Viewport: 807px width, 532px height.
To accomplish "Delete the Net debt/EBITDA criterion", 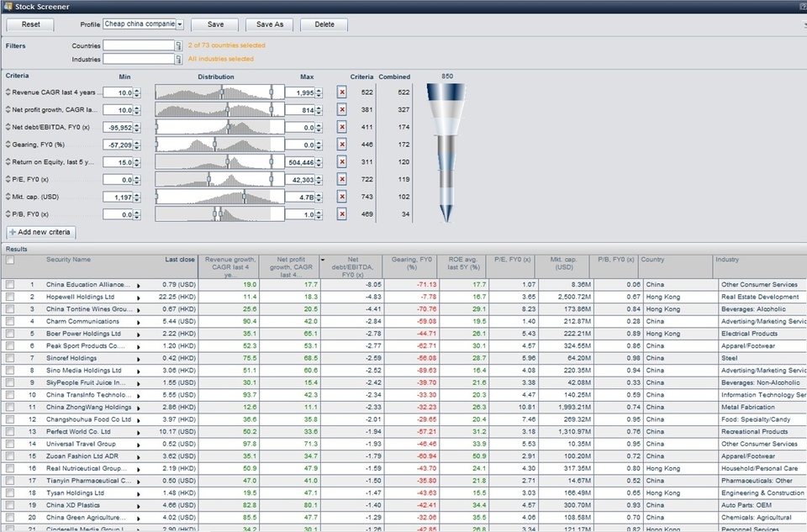I will [x=342, y=127].
